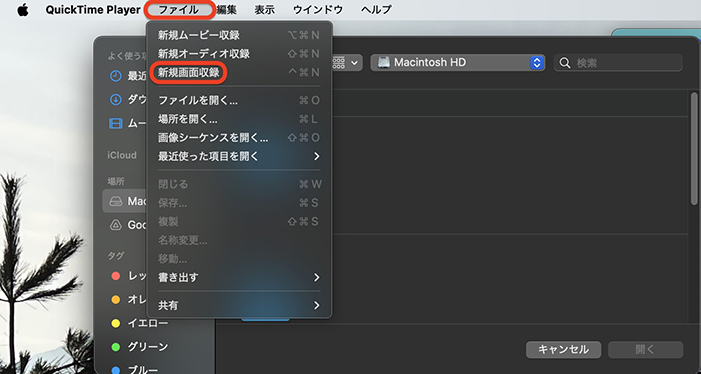Expand the 書き出す submenu

239,277
